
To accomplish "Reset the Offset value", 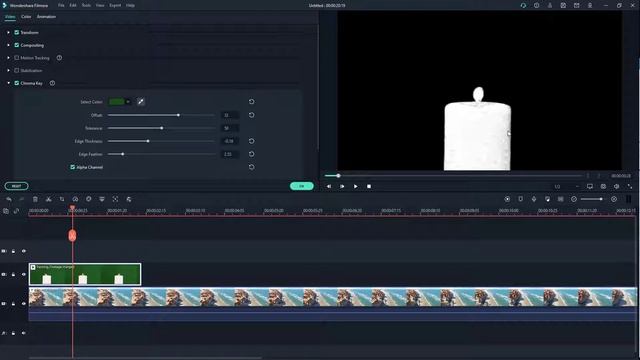I will coord(251,115).
